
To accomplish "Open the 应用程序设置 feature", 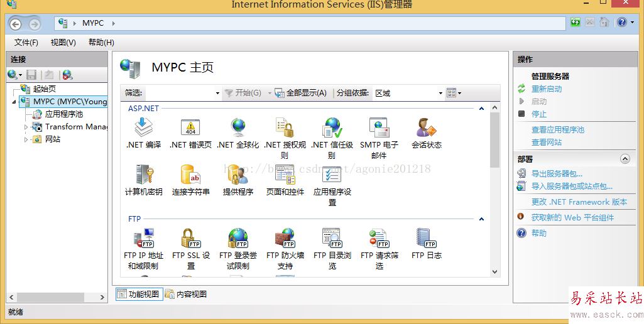I will (332, 186).
